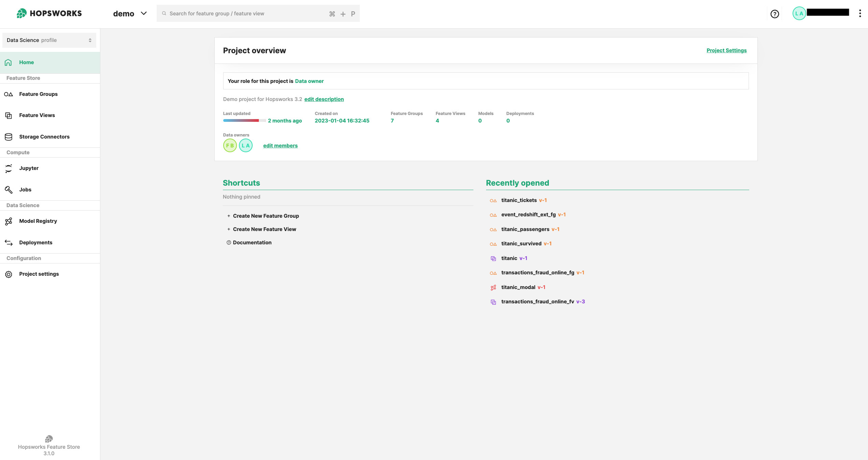Open the help question-mark icon
Viewport: 868px width, 460px height.
pyautogui.click(x=775, y=14)
